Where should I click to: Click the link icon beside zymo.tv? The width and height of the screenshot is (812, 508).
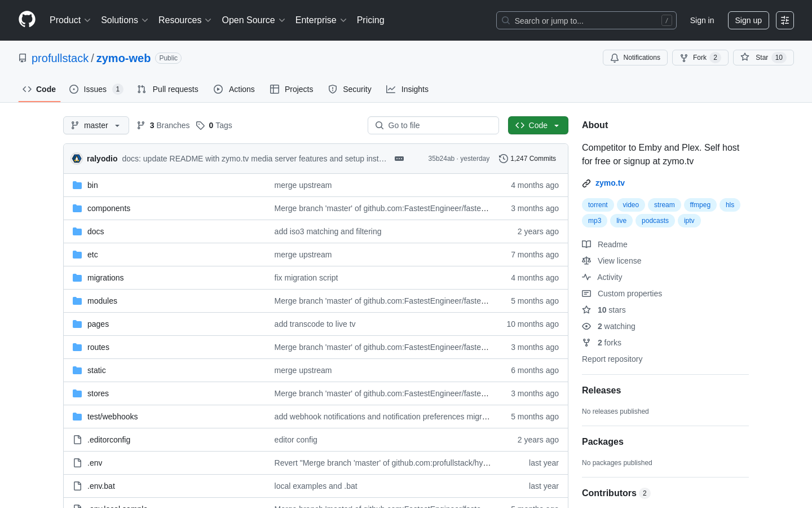(x=586, y=183)
